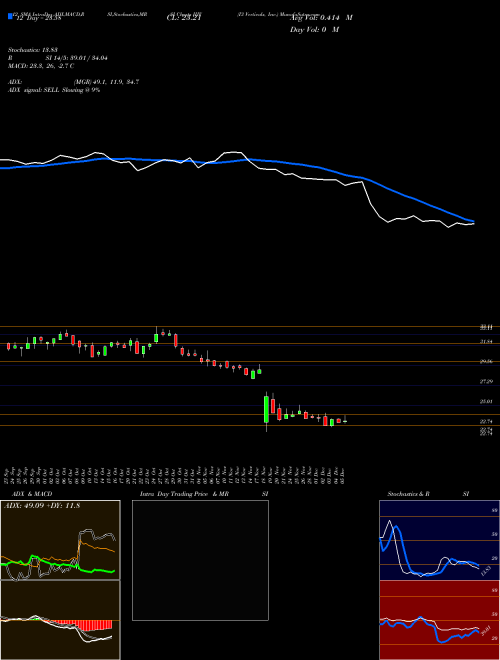Click the 'MACD: 23.3, 26, -2.7 C' line

[x=41, y=66]
